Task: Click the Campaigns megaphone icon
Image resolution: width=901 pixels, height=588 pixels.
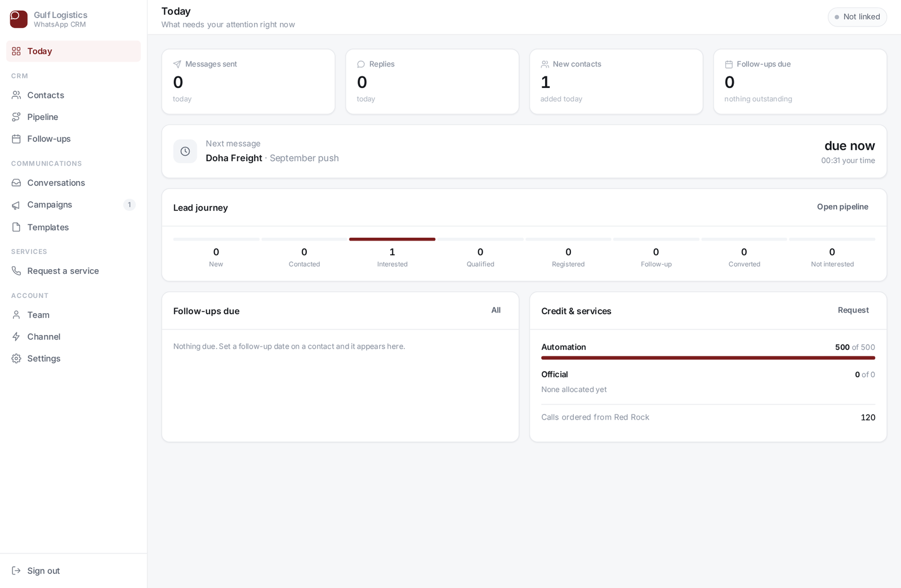Action: pyautogui.click(x=16, y=205)
